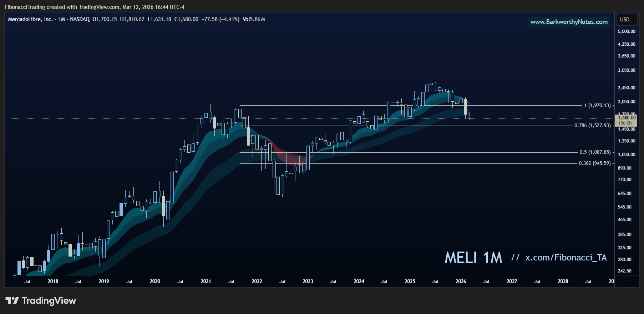Click the 2026 label on time axis
644x314 pixels.
(461, 281)
